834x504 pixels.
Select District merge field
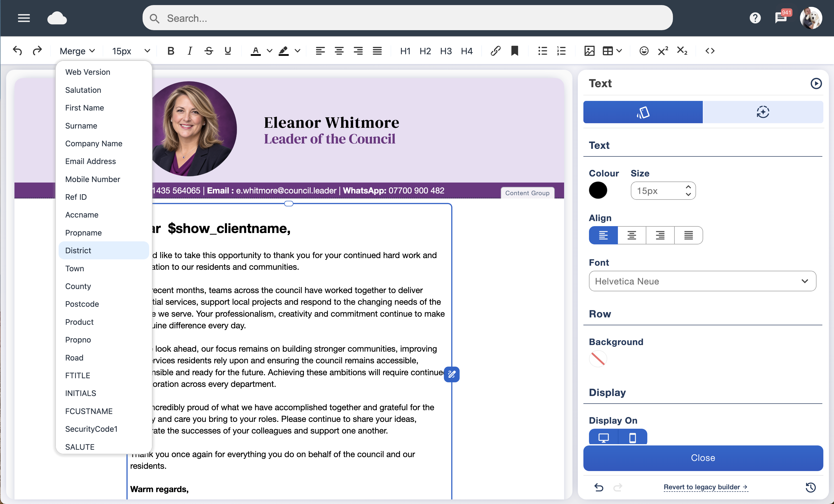click(103, 250)
